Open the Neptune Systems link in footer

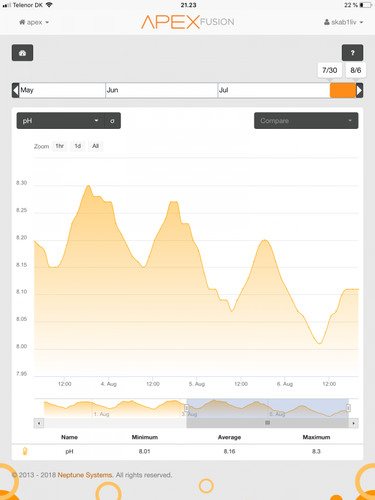point(85,475)
